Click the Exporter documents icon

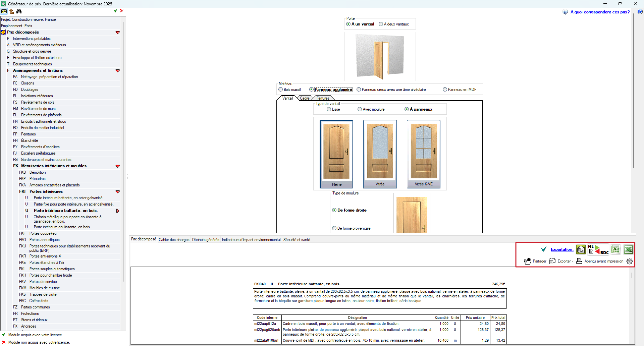(x=552, y=261)
